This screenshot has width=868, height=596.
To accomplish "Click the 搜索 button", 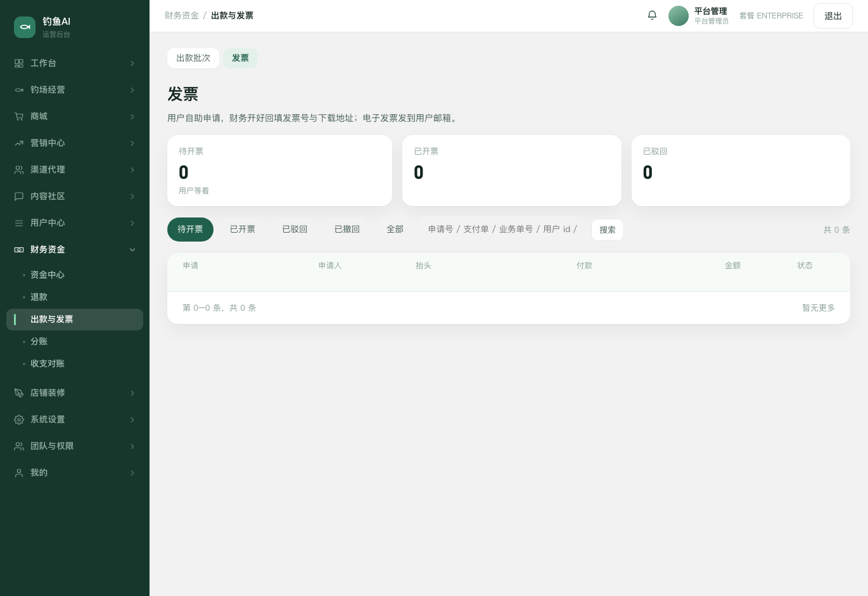I will coord(608,230).
